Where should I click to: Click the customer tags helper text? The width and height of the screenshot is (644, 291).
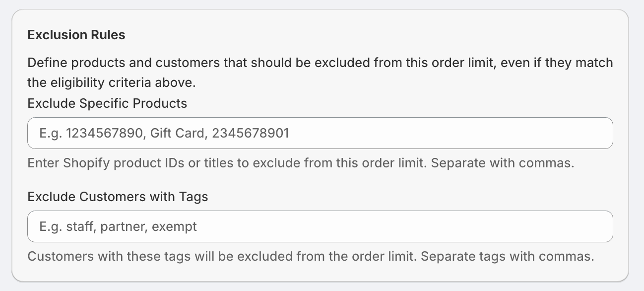(311, 257)
